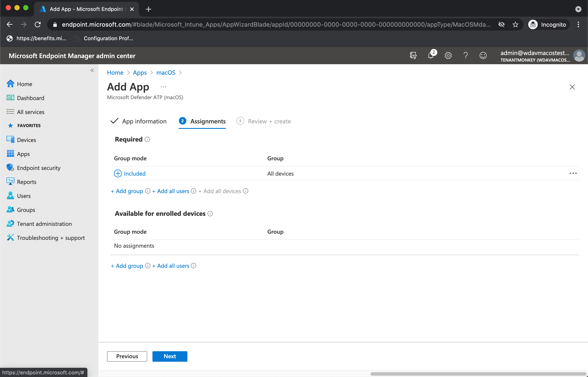Go to Tenant administration in sidebar

click(44, 224)
